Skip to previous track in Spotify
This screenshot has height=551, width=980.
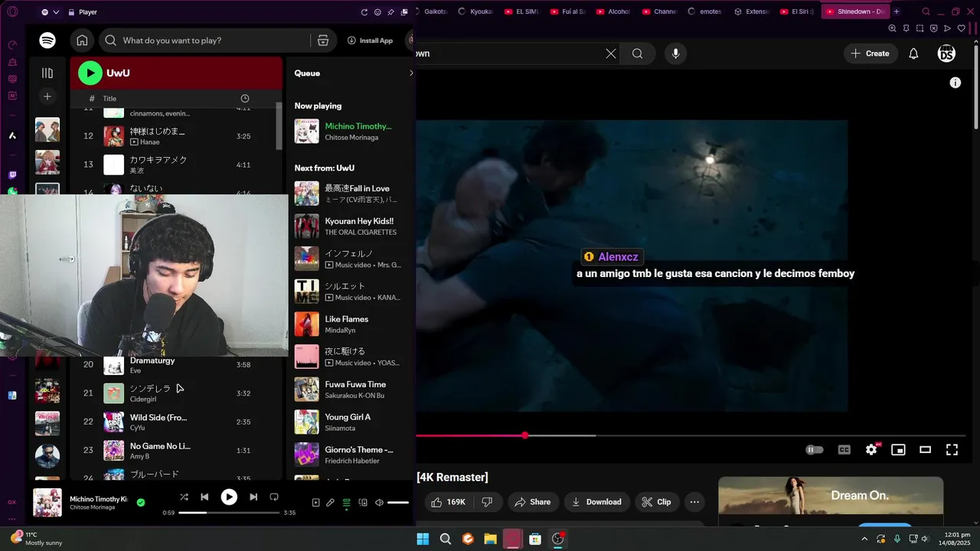click(204, 497)
